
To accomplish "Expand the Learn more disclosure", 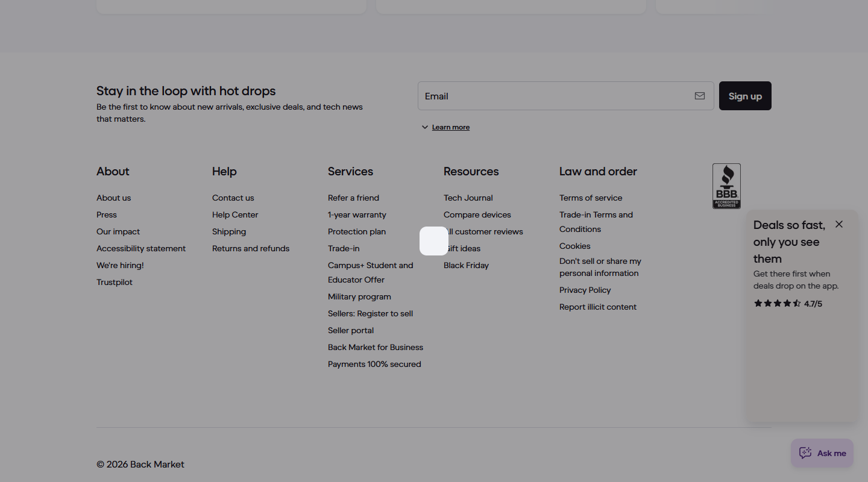I will (x=445, y=127).
